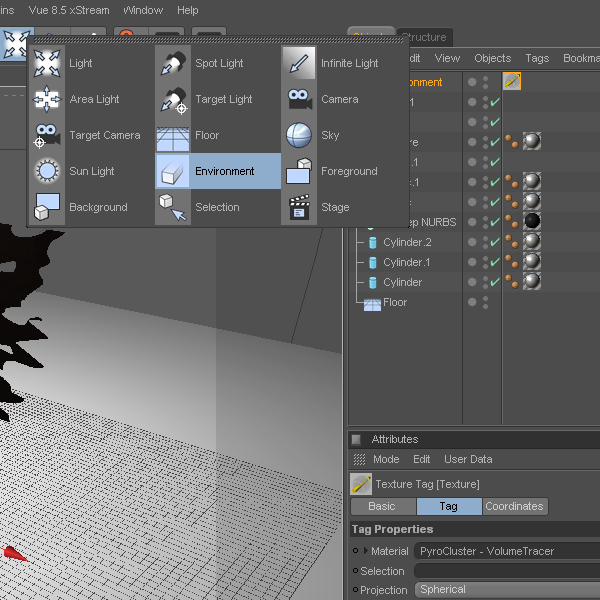Select the Cylinder.2 tree item
Screen dimensions: 600x600
[407, 242]
